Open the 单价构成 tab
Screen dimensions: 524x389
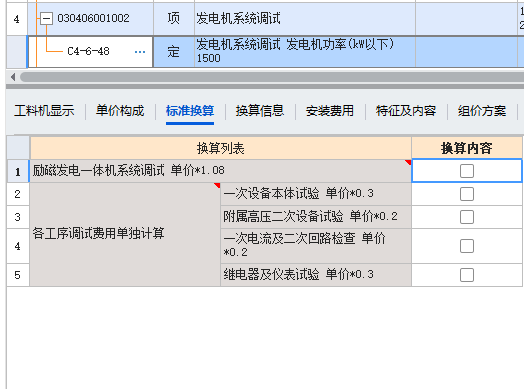pyautogui.click(x=120, y=111)
